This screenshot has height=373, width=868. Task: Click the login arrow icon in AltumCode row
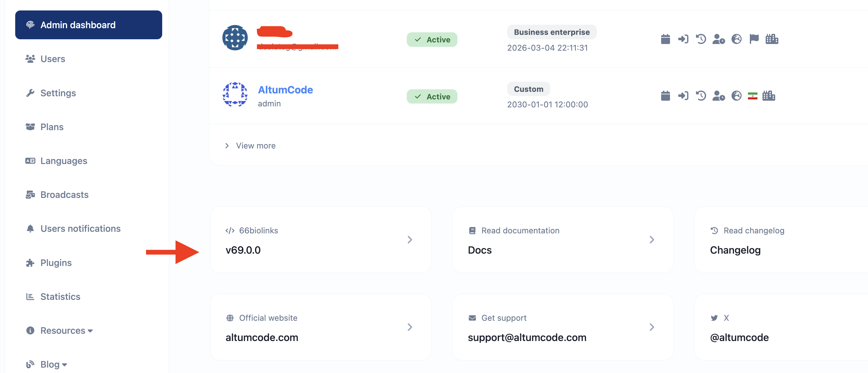[x=683, y=96]
